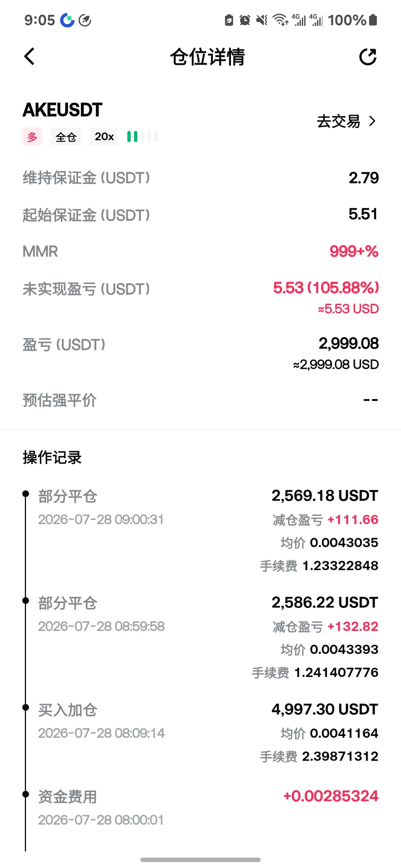Tap the 全仓 margin mode tag
This screenshot has width=401, height=868.
click(x=66, y=137)
